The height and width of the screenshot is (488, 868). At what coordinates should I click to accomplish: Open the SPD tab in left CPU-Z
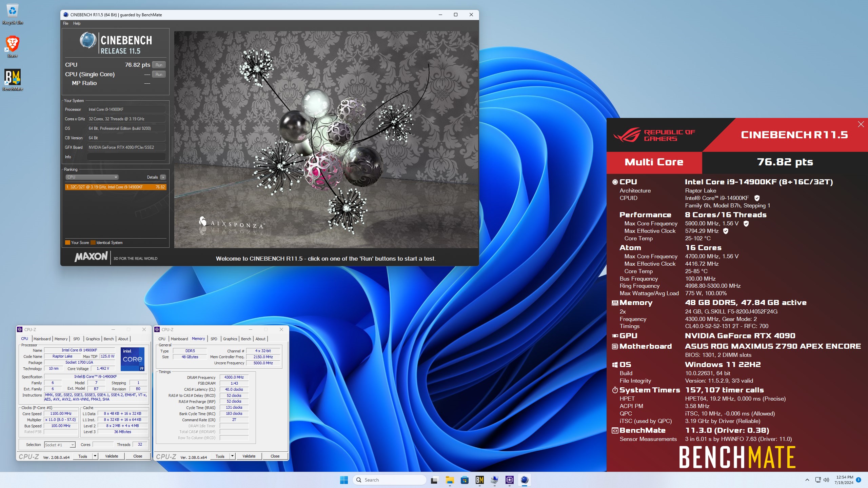click(x=77, y=339)
